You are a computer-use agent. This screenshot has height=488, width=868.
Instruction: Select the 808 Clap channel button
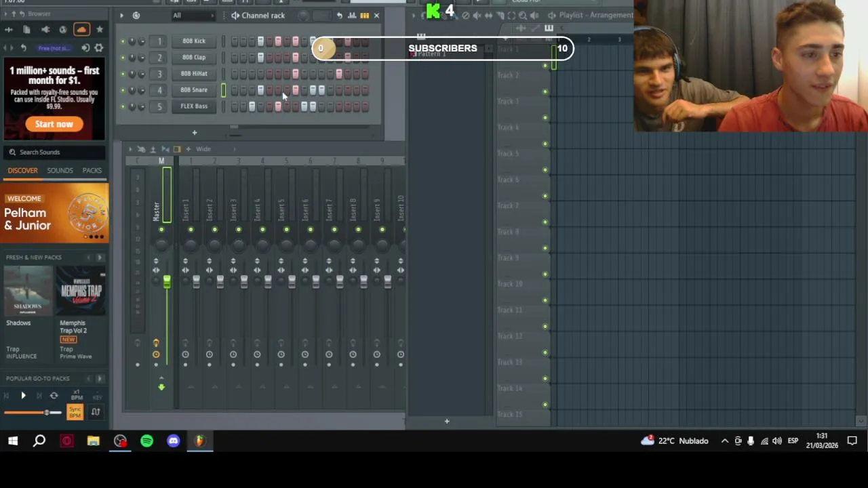194,58
